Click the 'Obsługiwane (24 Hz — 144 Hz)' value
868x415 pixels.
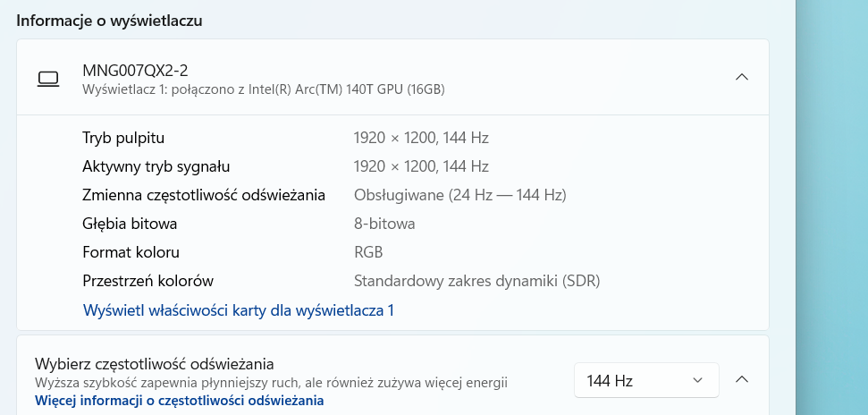pos(460,195)
